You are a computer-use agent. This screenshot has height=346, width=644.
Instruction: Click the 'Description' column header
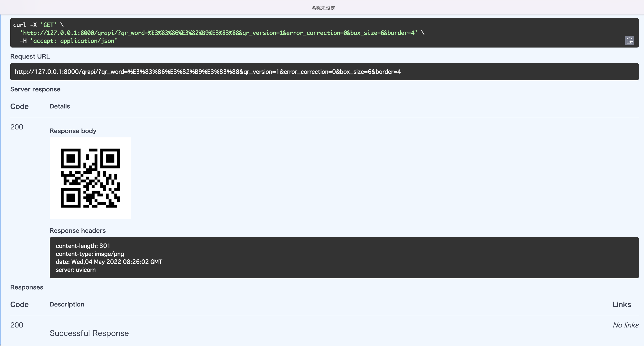(x=67, y=304)
